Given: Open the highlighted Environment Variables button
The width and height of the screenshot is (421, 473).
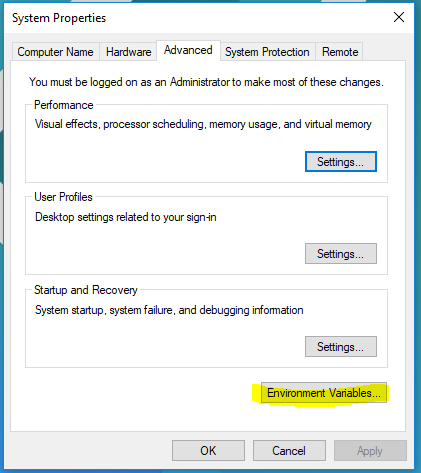Looking at the screenshot, I should (x=324, y=393).
